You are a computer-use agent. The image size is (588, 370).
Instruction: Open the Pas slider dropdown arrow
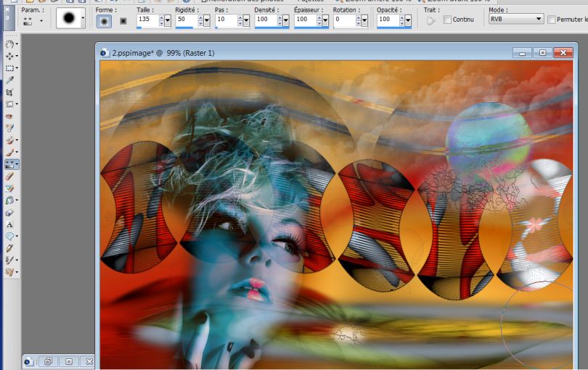point(246,20)
